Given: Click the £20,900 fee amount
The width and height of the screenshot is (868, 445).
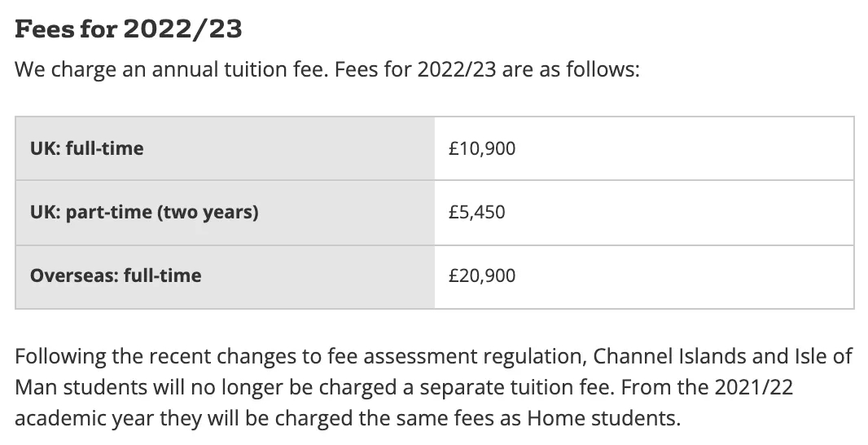Looking at the screenshot, I should coord(482,275).
